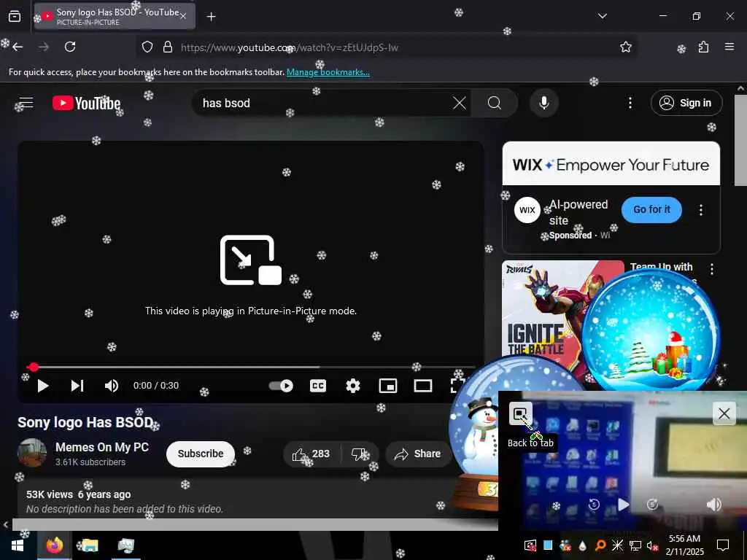
Task: Dislike the video
Action: click(x=360, y=454)
